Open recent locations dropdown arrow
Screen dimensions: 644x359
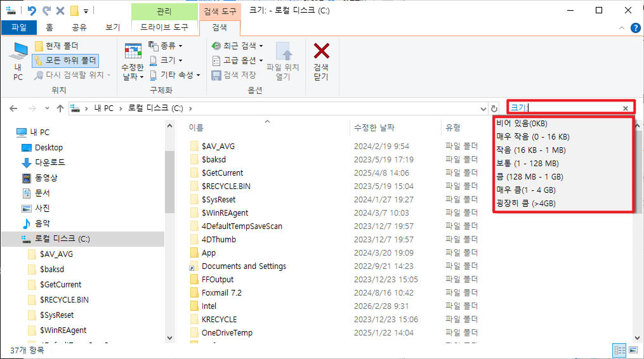point(47,108)
